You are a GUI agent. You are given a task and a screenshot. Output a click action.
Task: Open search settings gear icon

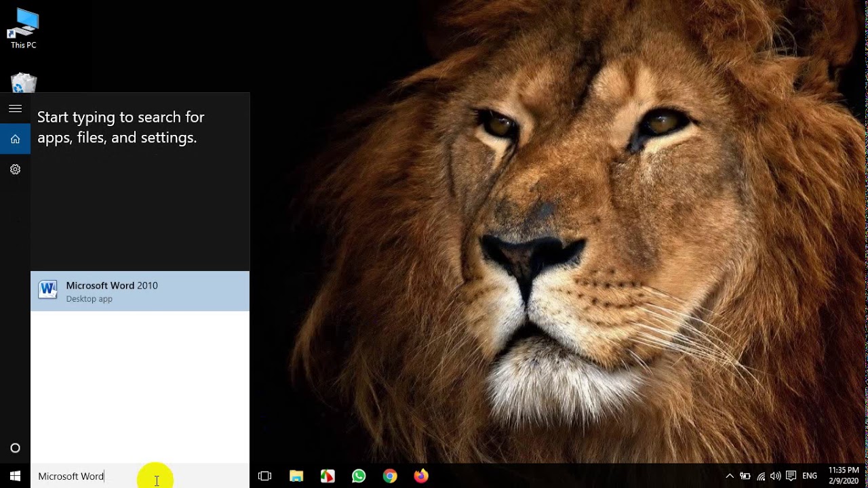(15, 169)
